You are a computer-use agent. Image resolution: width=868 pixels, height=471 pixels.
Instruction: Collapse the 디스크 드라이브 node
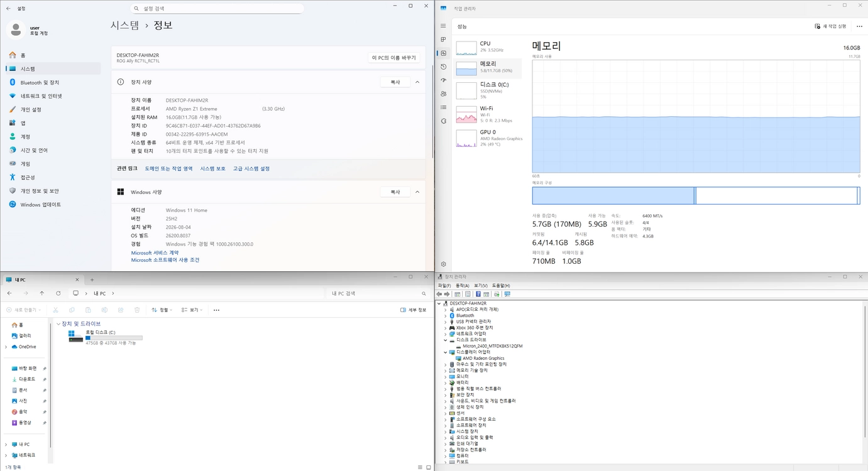[x=446, y=340]
